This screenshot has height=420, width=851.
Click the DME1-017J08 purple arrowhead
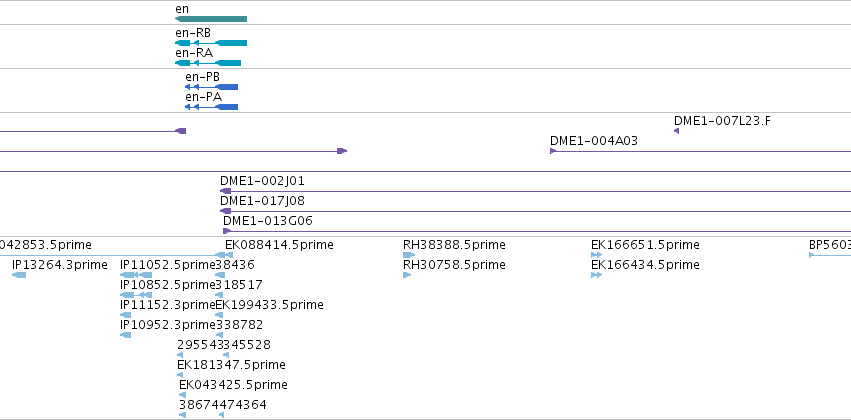(225, 211)
